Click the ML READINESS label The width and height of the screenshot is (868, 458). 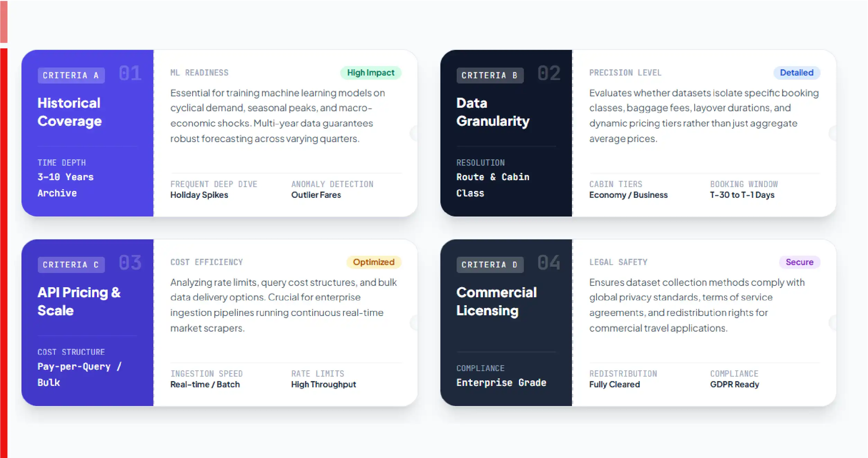(199, 73)
